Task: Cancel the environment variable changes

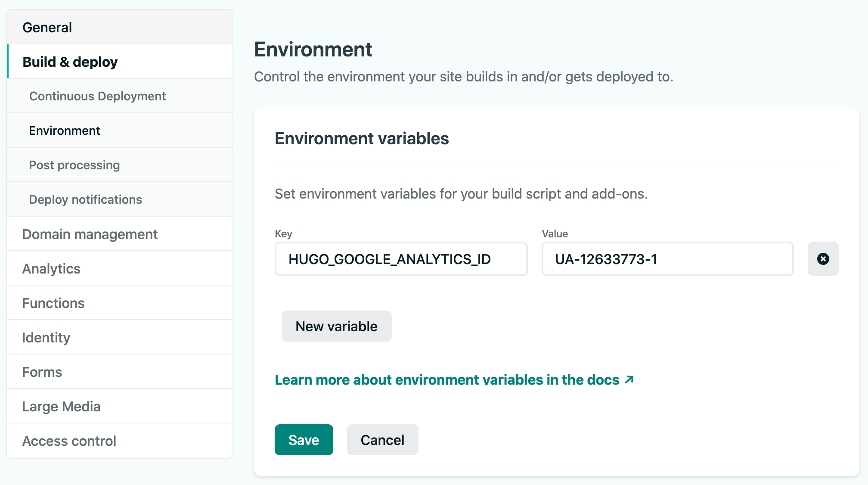Action: click(x=383, y=440)
